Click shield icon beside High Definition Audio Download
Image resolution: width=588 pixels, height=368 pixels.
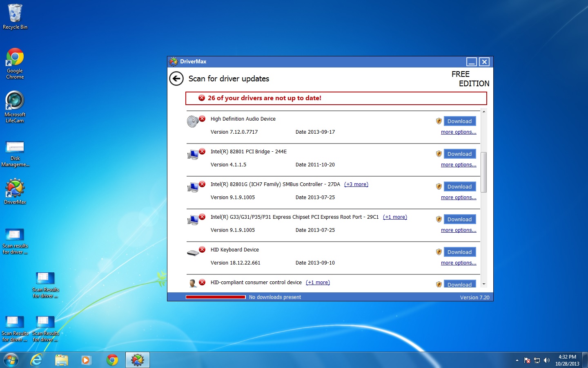(x=439, y=121)
